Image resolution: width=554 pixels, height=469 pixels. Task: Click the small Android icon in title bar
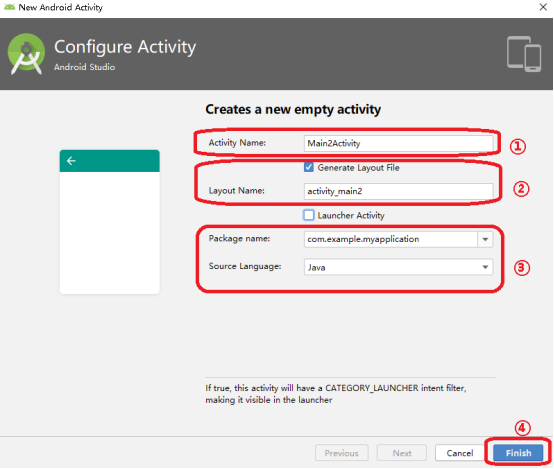(x=9, y=7)
